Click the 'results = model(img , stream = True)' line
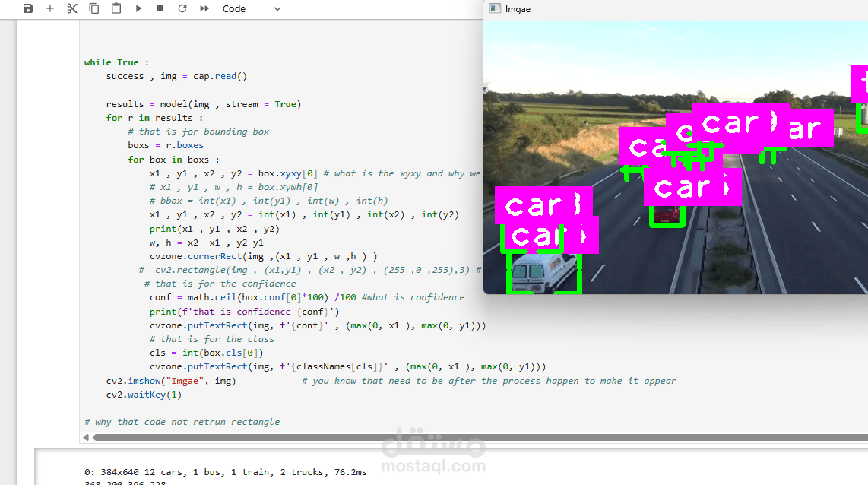Image resolution: width=868 pixels, height=485 pixels. coord(203,104)
